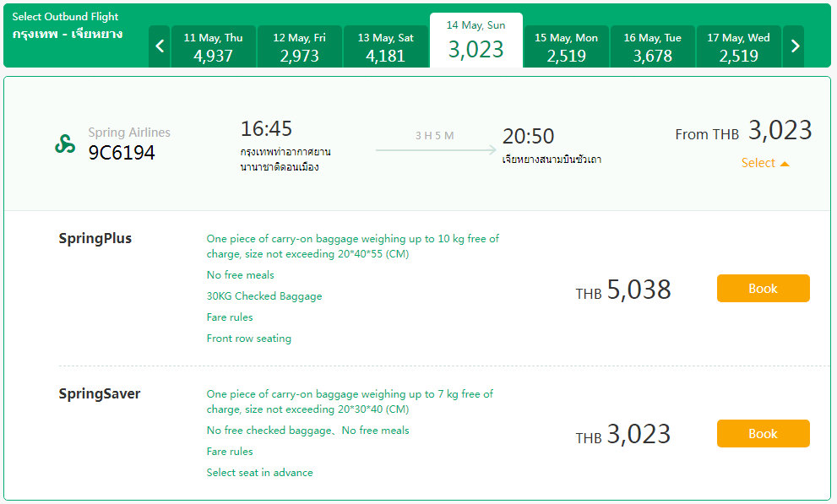This screenshot has height=504, width=837.
Task: Click departure airport name under 16:45
Action: [285, 160]
